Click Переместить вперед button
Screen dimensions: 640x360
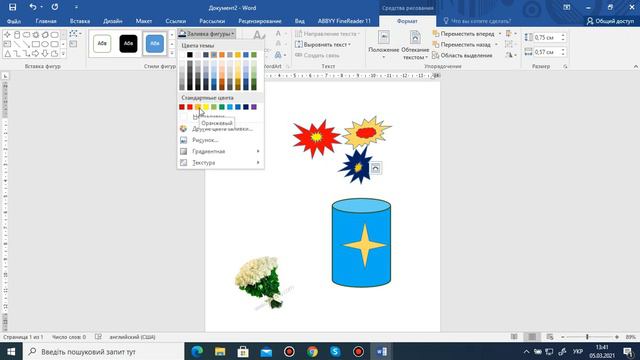463,34
